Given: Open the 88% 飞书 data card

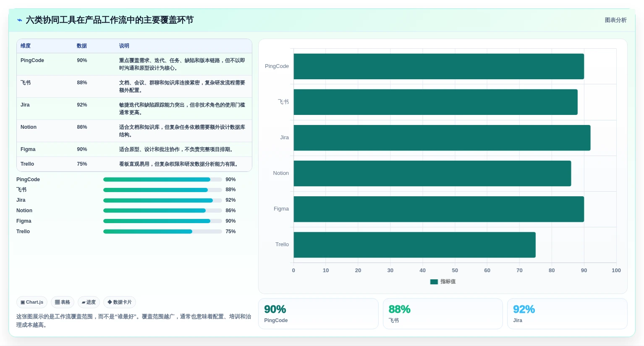Looking at the screenshot, I should click(x=443, y=314).
